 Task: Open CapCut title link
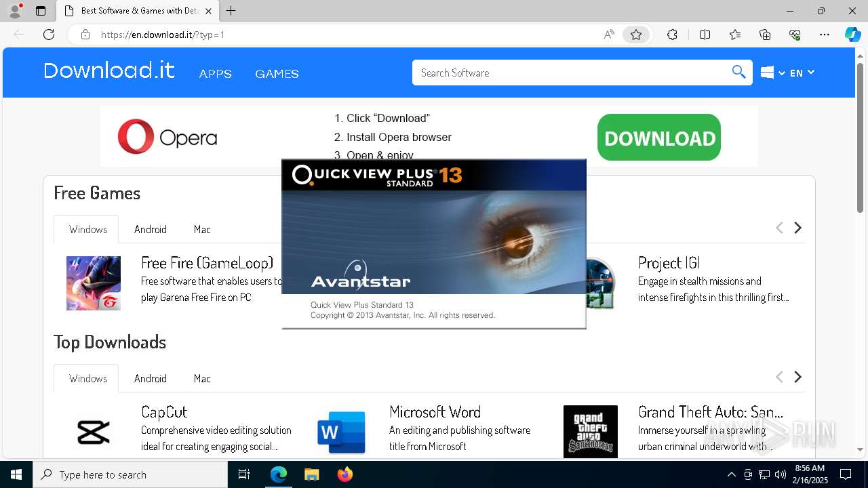(164, 411)
